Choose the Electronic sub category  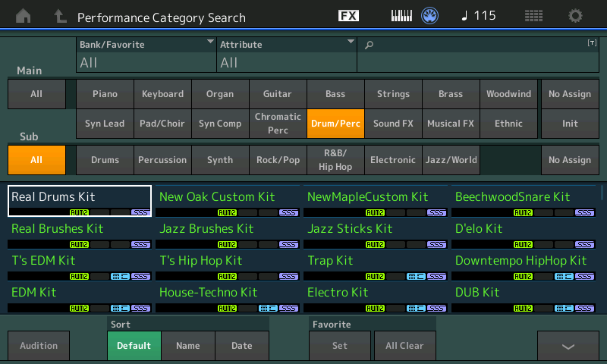coord(392,160)
